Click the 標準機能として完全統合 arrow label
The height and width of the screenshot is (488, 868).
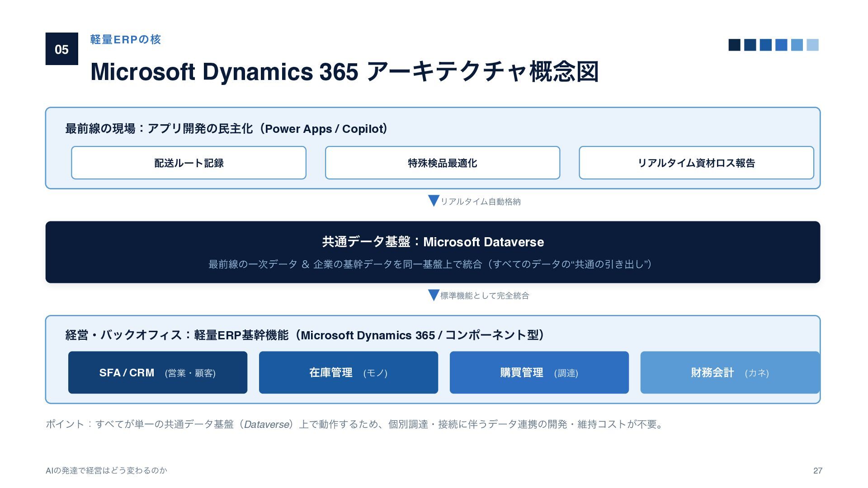[485, 296]
